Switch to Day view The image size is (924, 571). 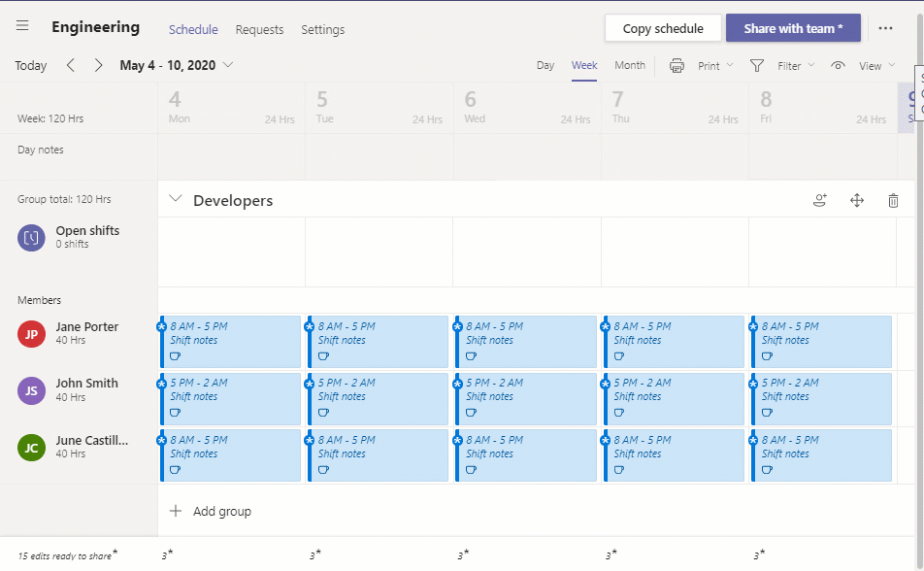[x=544, y=65]
